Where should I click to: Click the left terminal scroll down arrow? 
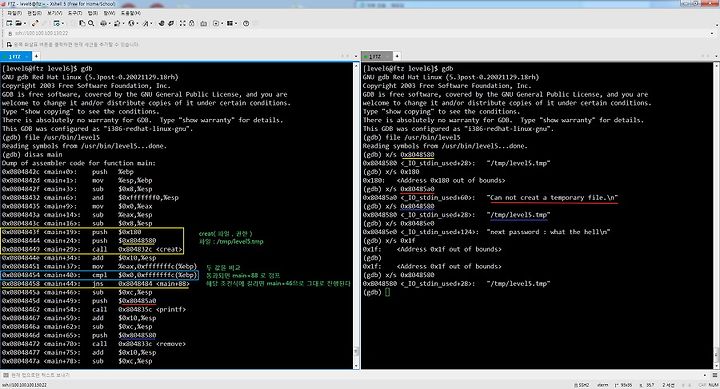pos(356,366)
